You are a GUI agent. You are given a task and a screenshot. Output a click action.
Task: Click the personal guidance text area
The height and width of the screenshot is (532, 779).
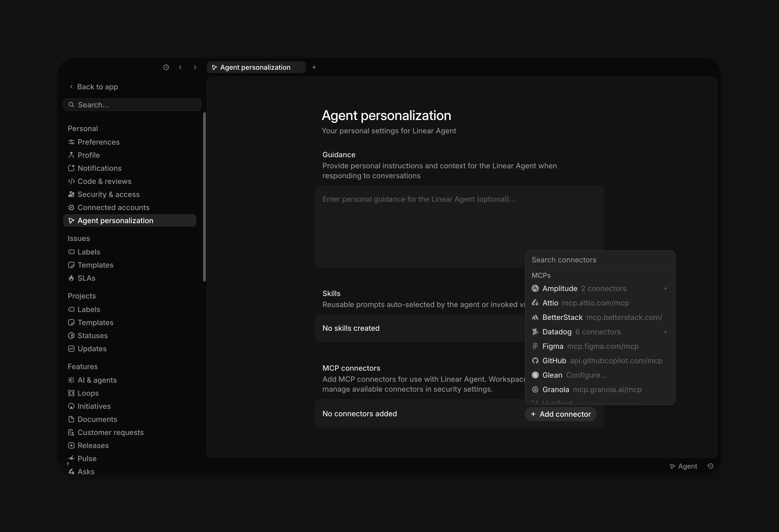pyautogui.click(x=459, y=227)
